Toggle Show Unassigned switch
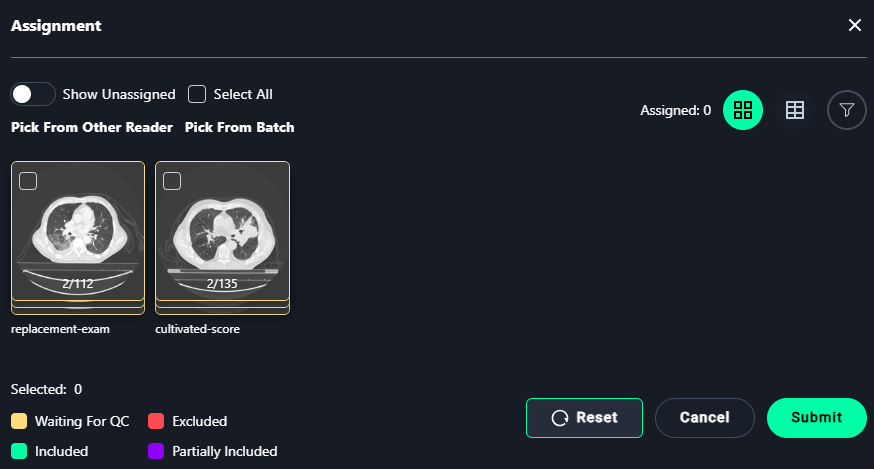 [x=33, y=94]
